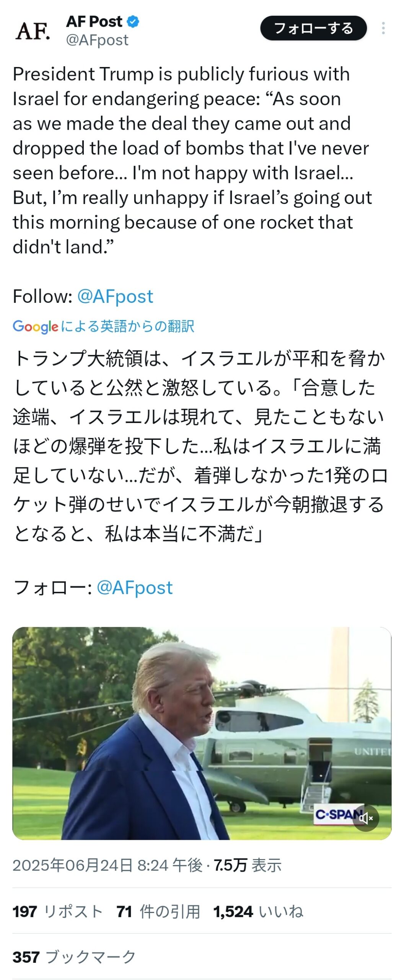This screenshot has width=404, height=980.
Task: View the 71 件の引用 quotes list
Action: [158, 911]
